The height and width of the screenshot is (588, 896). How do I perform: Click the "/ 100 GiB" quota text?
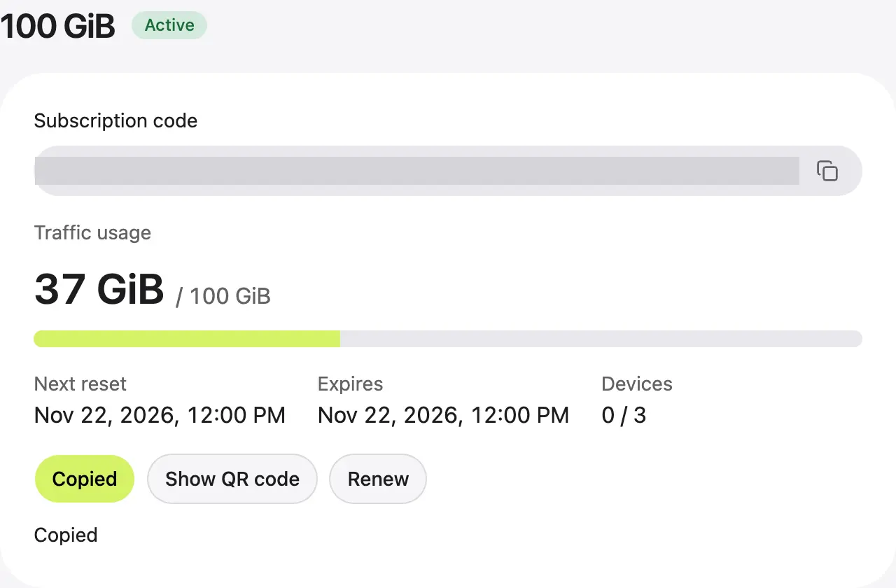pos(223,296)
